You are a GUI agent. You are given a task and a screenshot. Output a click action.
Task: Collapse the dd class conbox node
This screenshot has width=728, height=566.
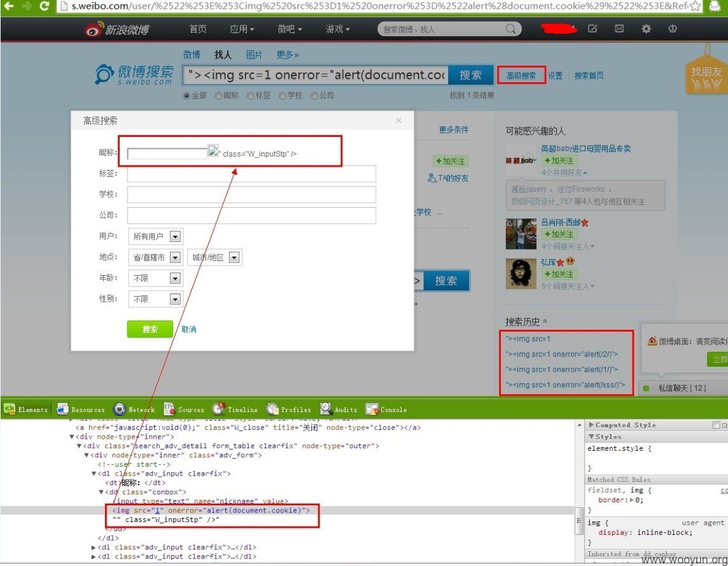101,492
